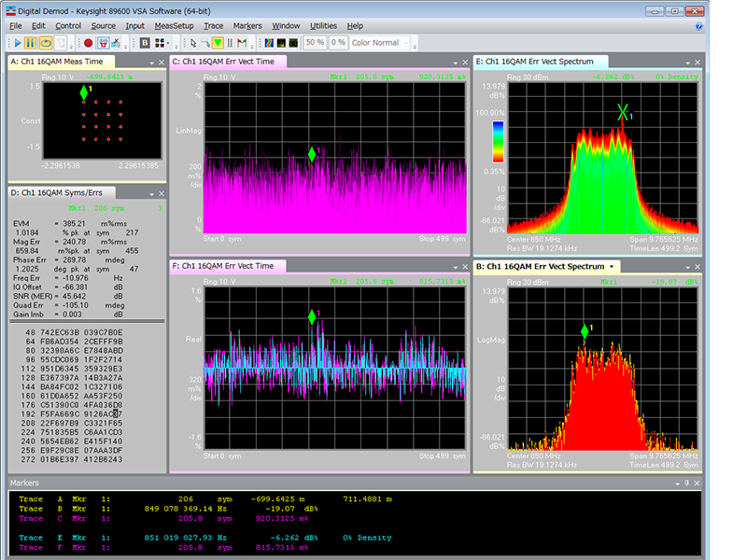This screenshot has width=747, height=560.
Task: Click the B trace toolbar icon
Action: coord(144,44)
